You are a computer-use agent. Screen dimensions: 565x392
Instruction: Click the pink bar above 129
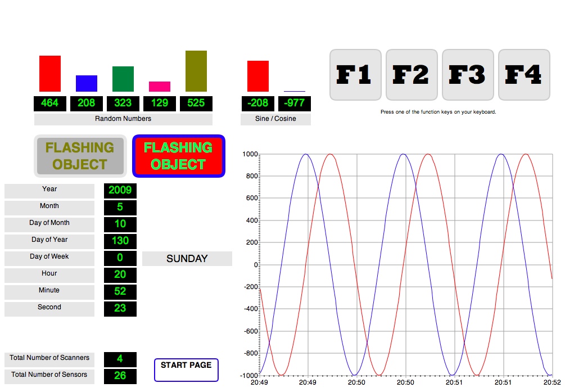(160, 87)
